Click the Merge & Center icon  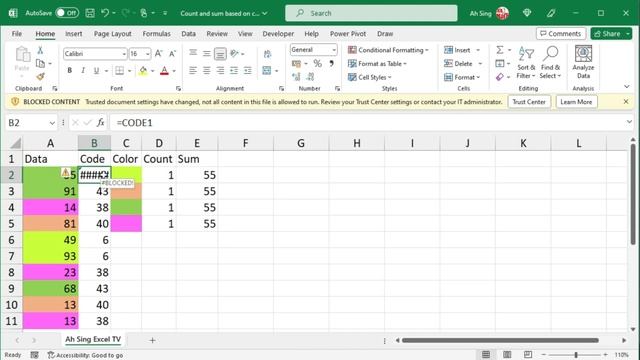tap(267, 71)
